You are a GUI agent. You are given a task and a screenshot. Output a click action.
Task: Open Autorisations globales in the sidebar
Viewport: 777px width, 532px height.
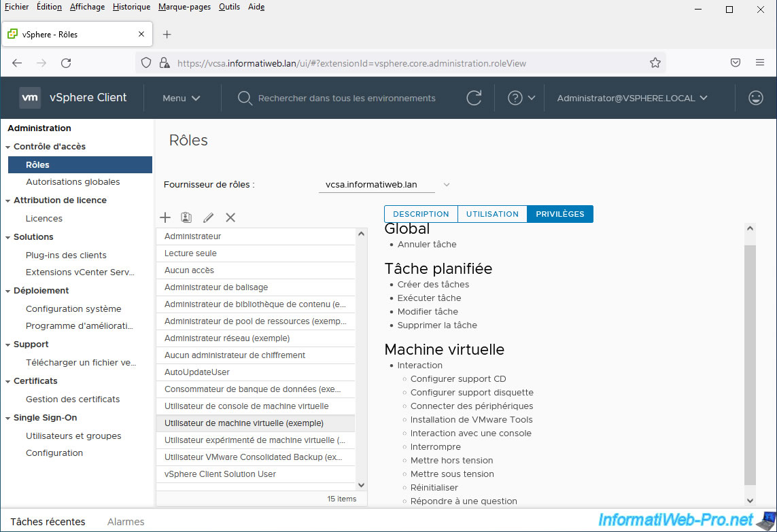click(73, 182)
